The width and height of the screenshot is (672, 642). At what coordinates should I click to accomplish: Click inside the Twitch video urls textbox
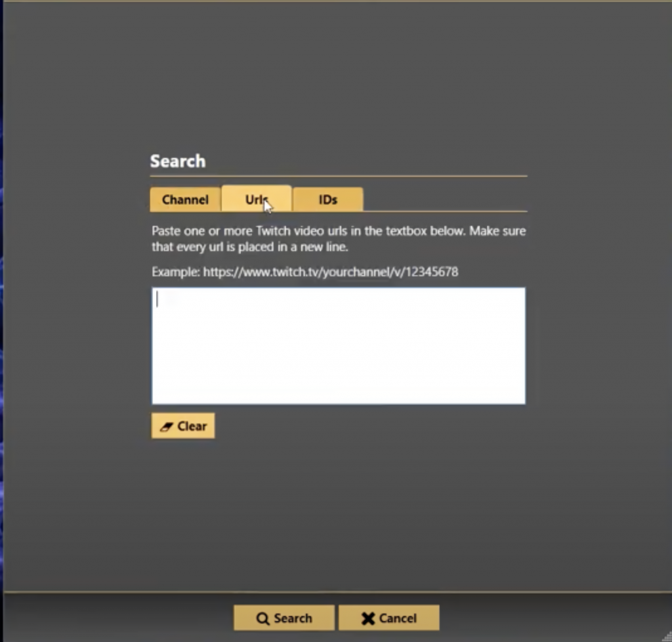(x=338, y=345)
